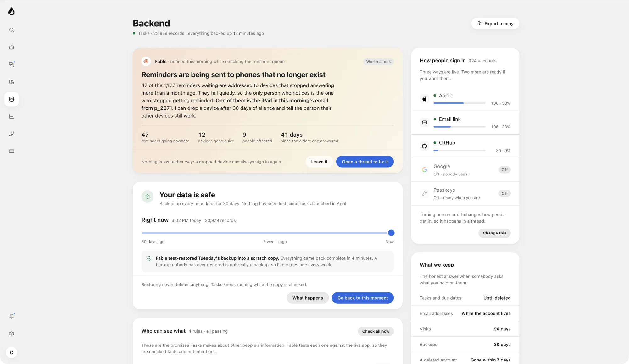This screenshot has width=629, height=364.
Task: Select the database backend sidebar icon
Action: coord(12,99)
